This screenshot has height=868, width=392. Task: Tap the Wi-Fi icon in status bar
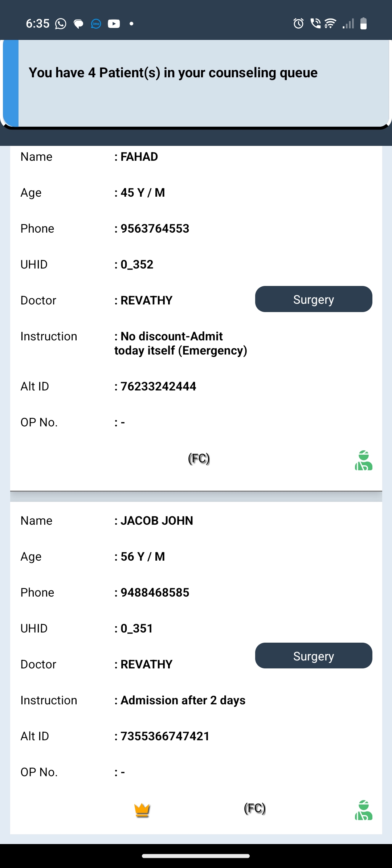[x=330, y=24]
